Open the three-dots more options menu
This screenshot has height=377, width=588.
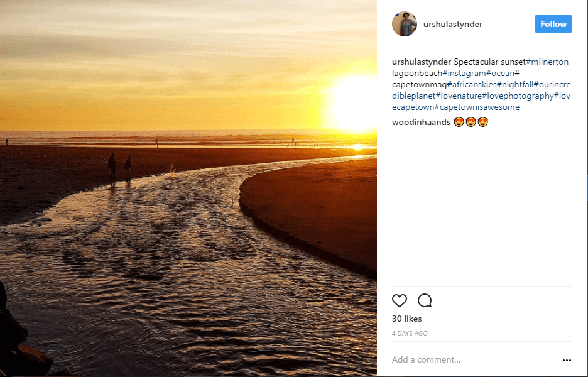click(567, 360)
